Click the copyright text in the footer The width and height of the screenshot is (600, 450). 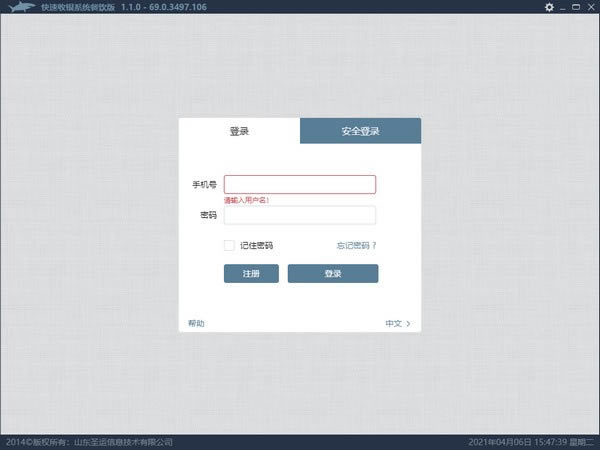pyautogui.click(x=89, y=442)
